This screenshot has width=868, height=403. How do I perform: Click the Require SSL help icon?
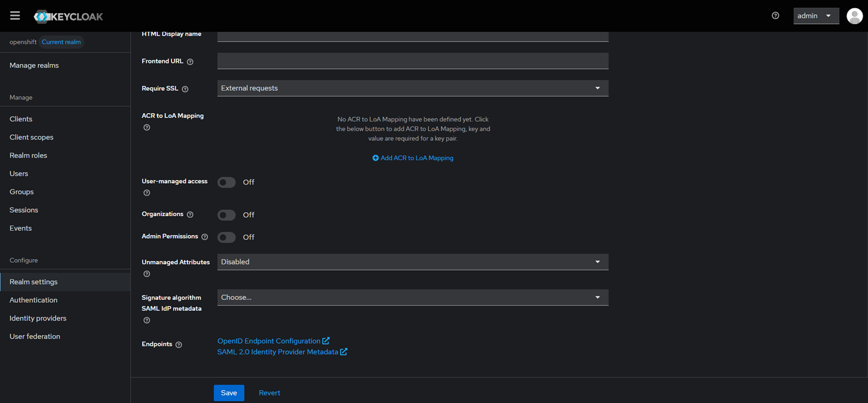pyautogui.click(x=185, y=89)
